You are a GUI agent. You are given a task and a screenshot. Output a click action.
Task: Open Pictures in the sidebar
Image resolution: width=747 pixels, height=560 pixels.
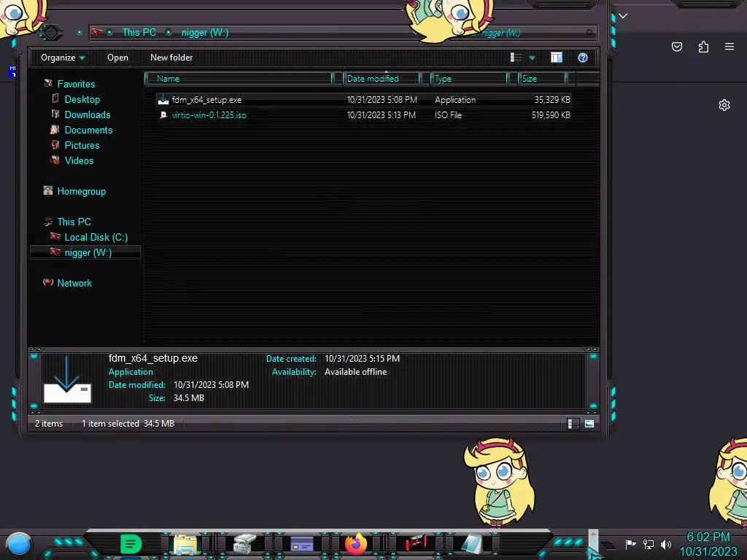tap(82, 145)
